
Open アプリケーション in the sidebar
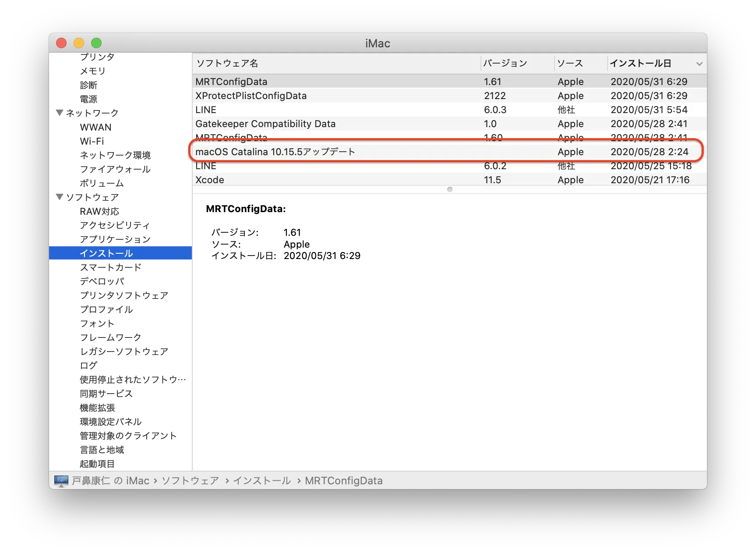point(115,239)
